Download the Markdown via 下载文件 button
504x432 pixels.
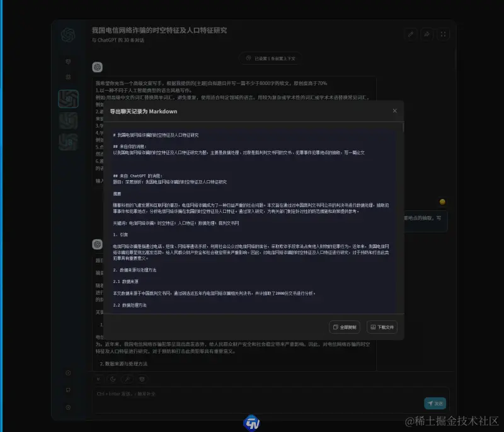coord(382,327)
